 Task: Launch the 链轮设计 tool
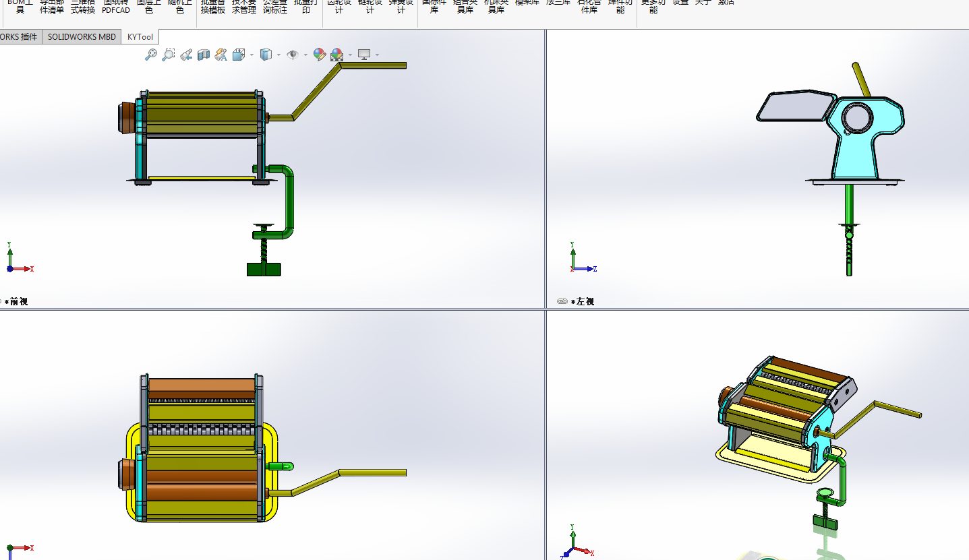(x=370, y=6)
